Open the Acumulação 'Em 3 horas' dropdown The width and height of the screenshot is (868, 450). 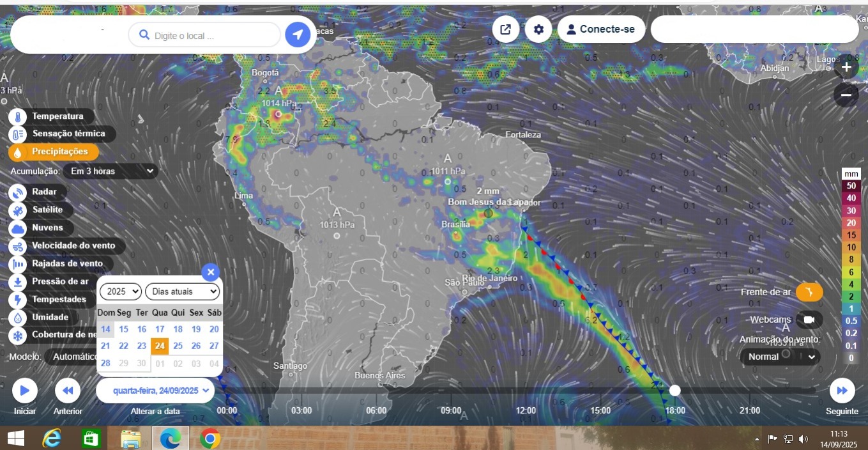click(110, 171)
